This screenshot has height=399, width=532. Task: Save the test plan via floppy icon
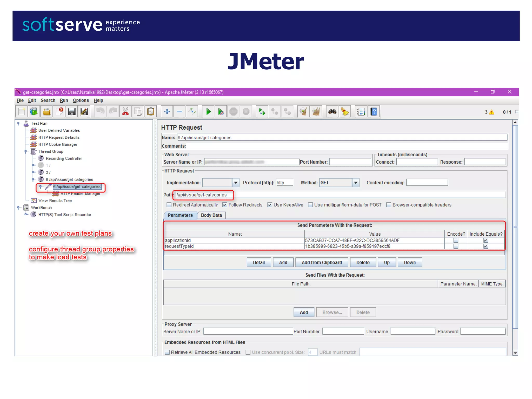(x=72, y=112)
